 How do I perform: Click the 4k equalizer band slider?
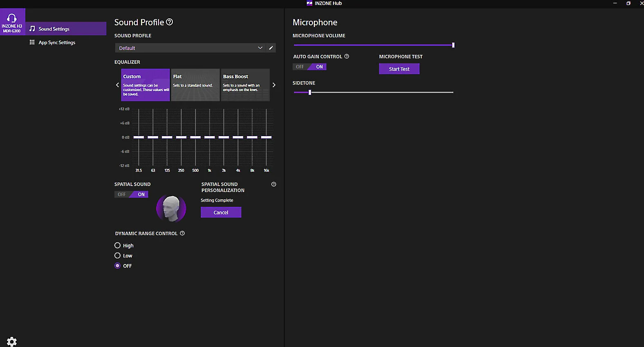[238, 137]
